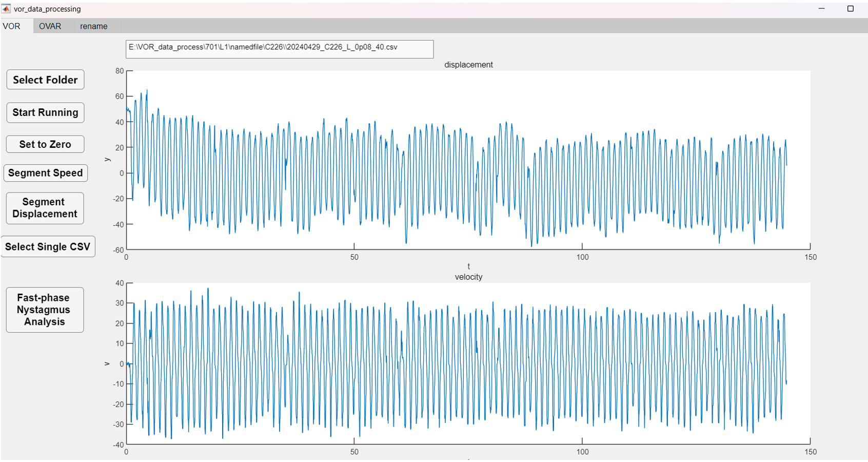
Task: Select the velocity plot title
Action: 468,277
